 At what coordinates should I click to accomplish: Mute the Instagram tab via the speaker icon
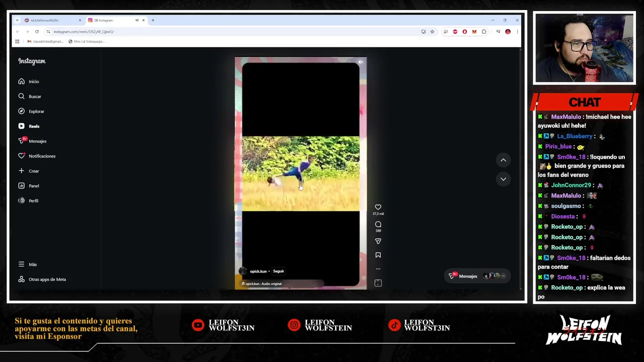pyautogui.click(x=137, y=20)
